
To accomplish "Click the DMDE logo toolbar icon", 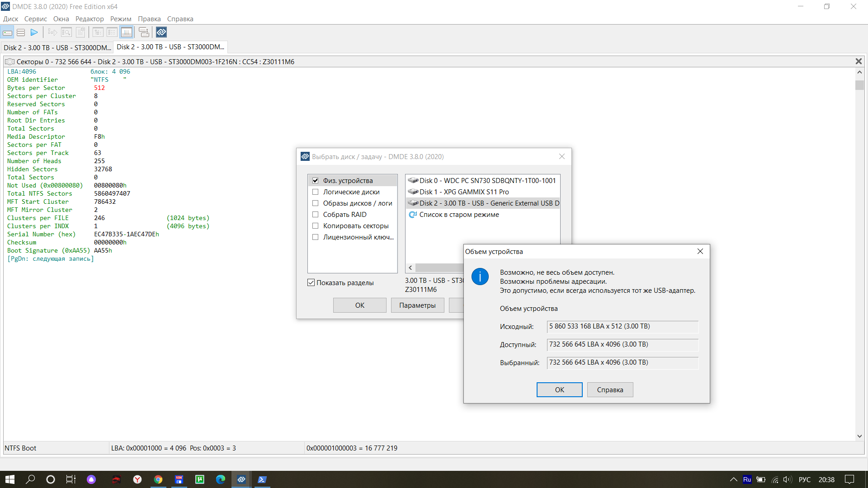I will [x=161, y=32].
